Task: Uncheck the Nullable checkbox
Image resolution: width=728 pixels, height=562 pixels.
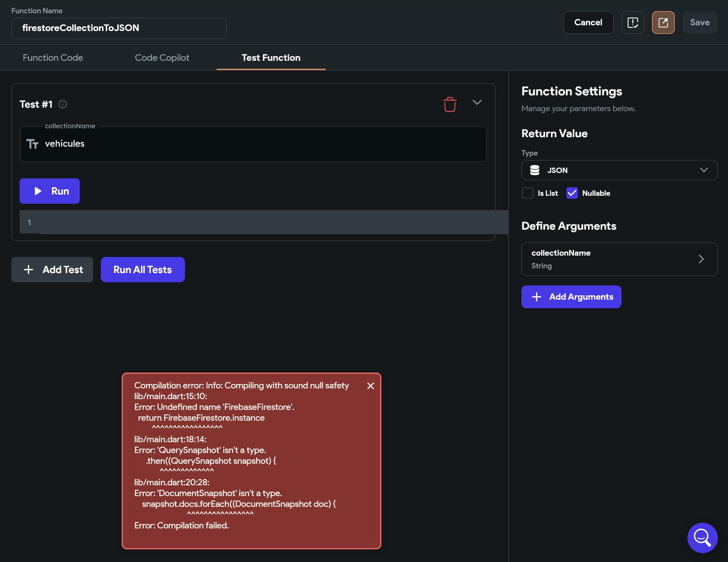Action: (x=572, y=193)
